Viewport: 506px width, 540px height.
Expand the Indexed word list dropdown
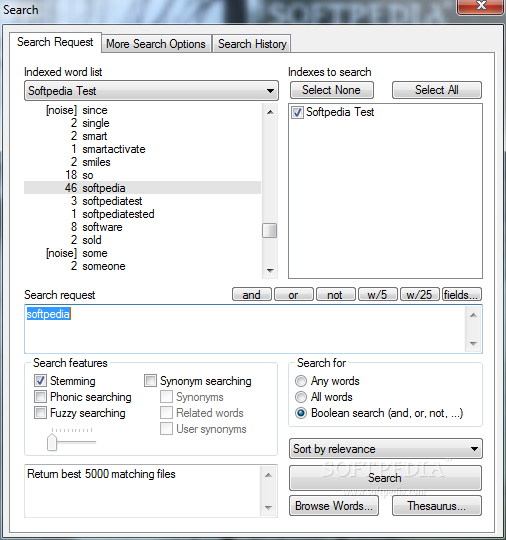pyautogui.click(x=151, y=91)
